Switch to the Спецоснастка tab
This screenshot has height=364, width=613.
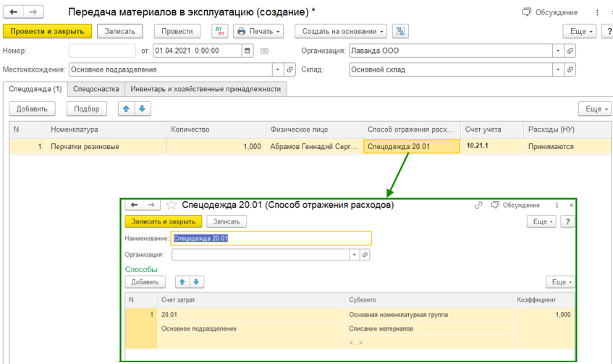tap(96, 88)
